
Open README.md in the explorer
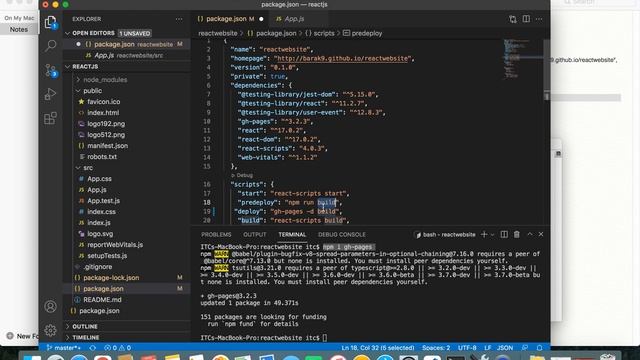(x=102, y=300)
